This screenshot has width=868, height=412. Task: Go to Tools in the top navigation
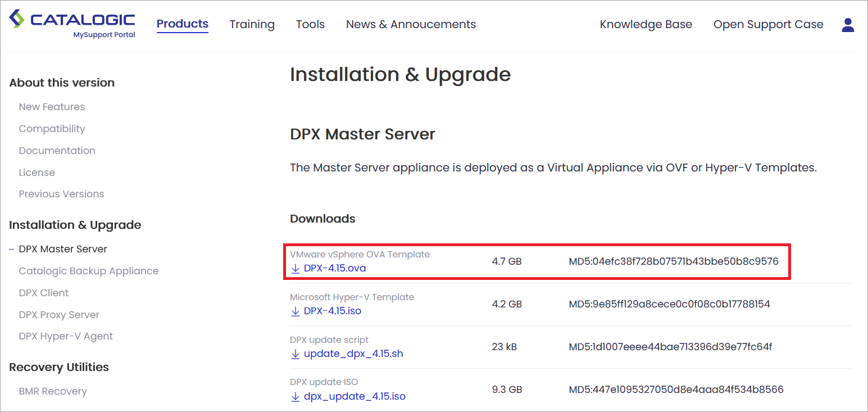pos(310,25)
